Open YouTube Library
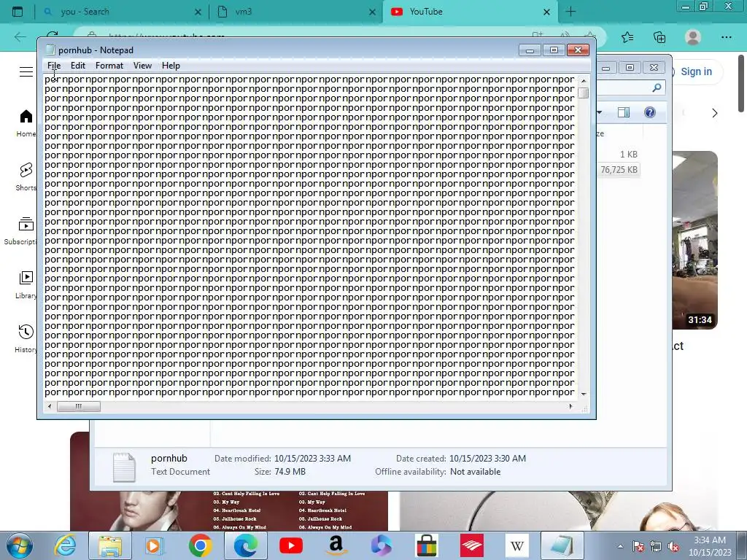This screenshot has width=747, height=560. tap(26, 285)
